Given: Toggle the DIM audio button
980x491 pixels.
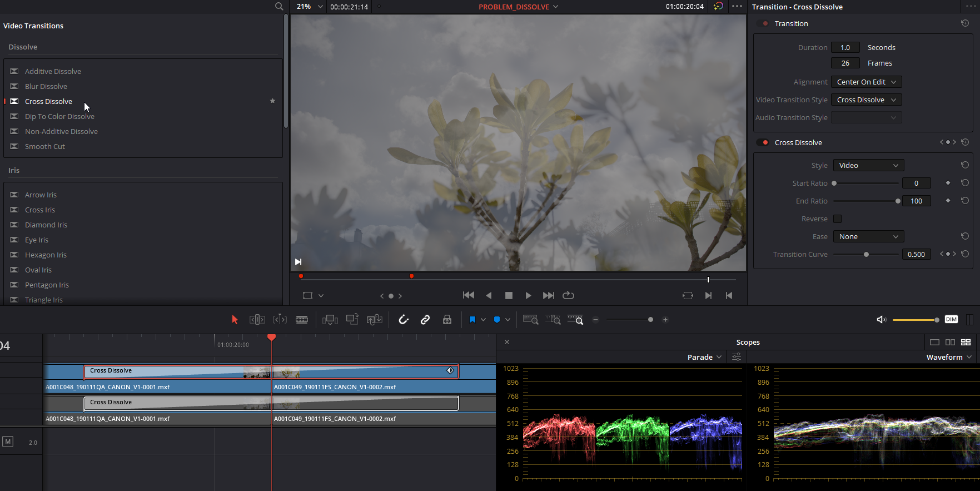Looking at the screenshot, I should (x=952, y=319).
